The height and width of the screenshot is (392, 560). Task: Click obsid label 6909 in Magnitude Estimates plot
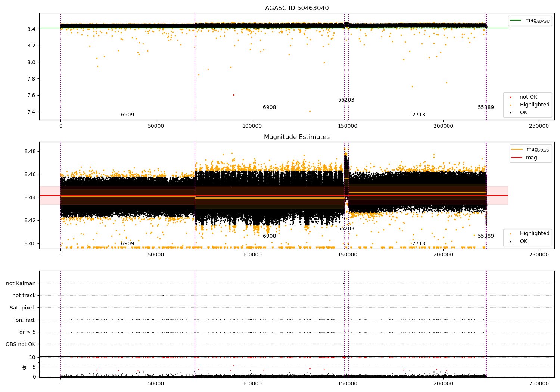[x=127, y=244]
